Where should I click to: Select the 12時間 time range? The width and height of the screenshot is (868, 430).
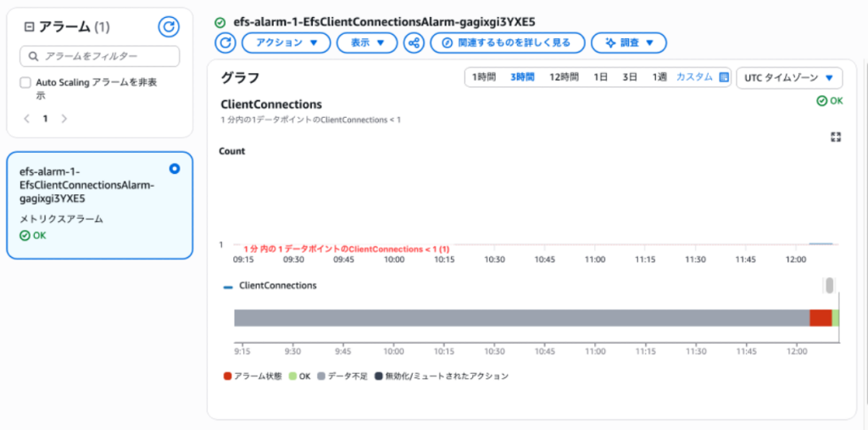coord(564,77)
